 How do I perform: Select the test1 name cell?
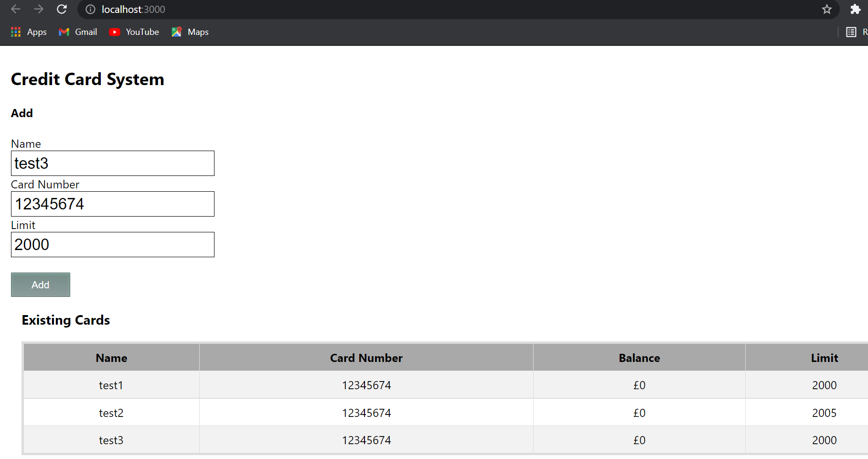111,385
